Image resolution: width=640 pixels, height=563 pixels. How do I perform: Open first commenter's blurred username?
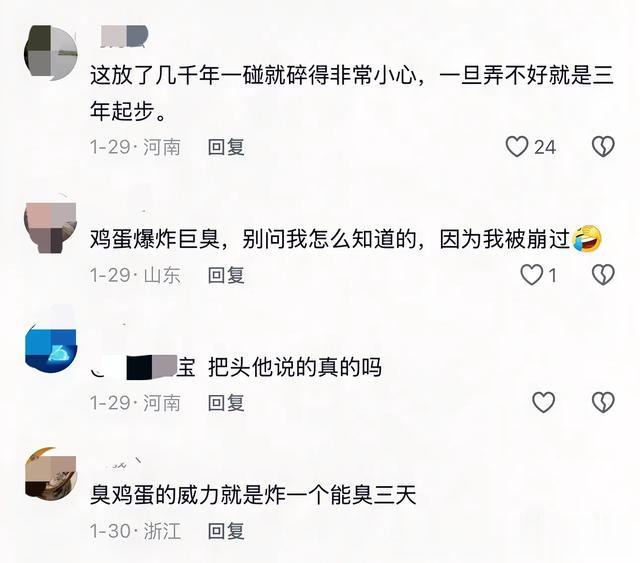(124, 36)
